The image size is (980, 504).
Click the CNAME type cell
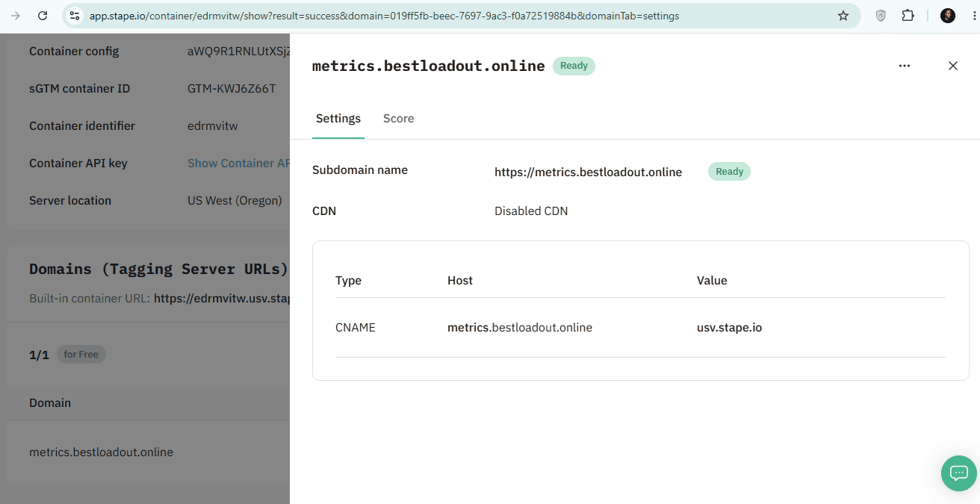(356, 328)
